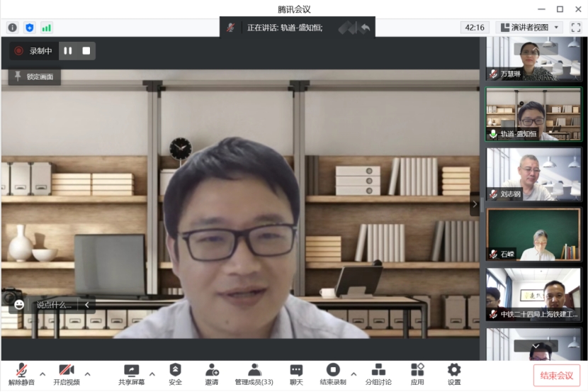Image resolution: width=588 pixels, height=392 pixels.
Task: Select 刘志钢 participant video thumbnail
Action: (533, 174)
